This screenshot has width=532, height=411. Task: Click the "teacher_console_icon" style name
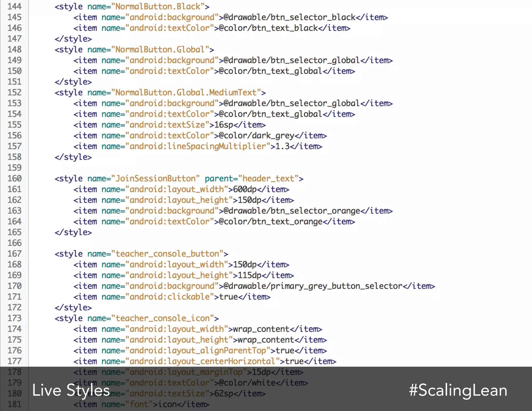tap(163, 318)
